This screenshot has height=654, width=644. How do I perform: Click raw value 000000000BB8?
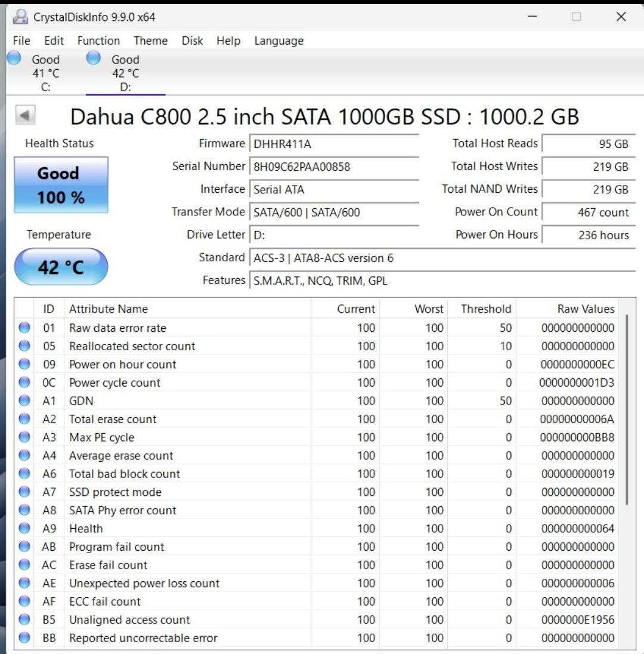577,437
